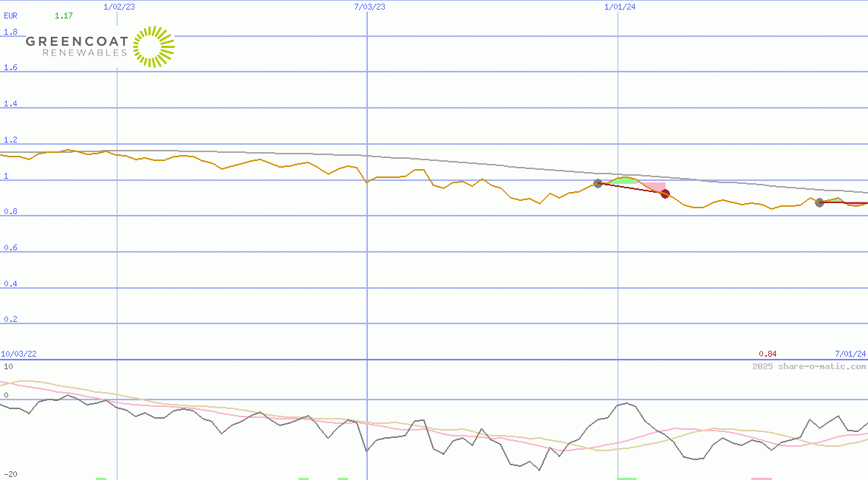The height and width of the screenshot is (480, 868).
Task: Click the leftmost green signal bar at bottom
Action: coord(101,478)
